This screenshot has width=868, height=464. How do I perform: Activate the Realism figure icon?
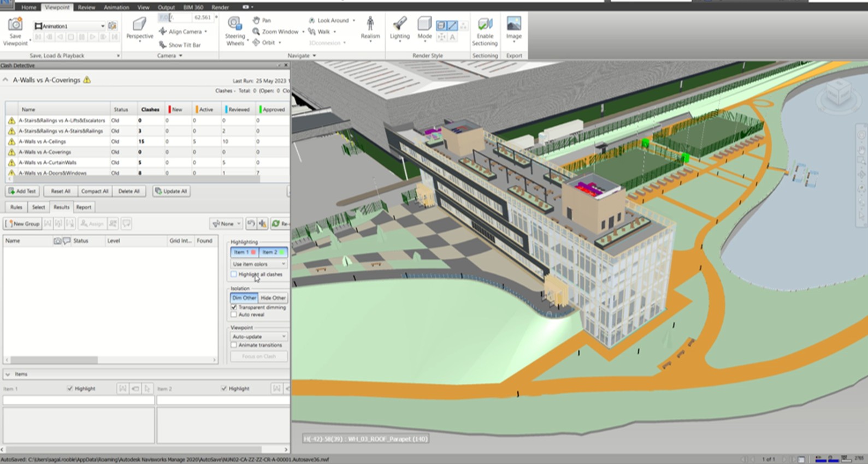pyautogui.click(x=370, y=24)
